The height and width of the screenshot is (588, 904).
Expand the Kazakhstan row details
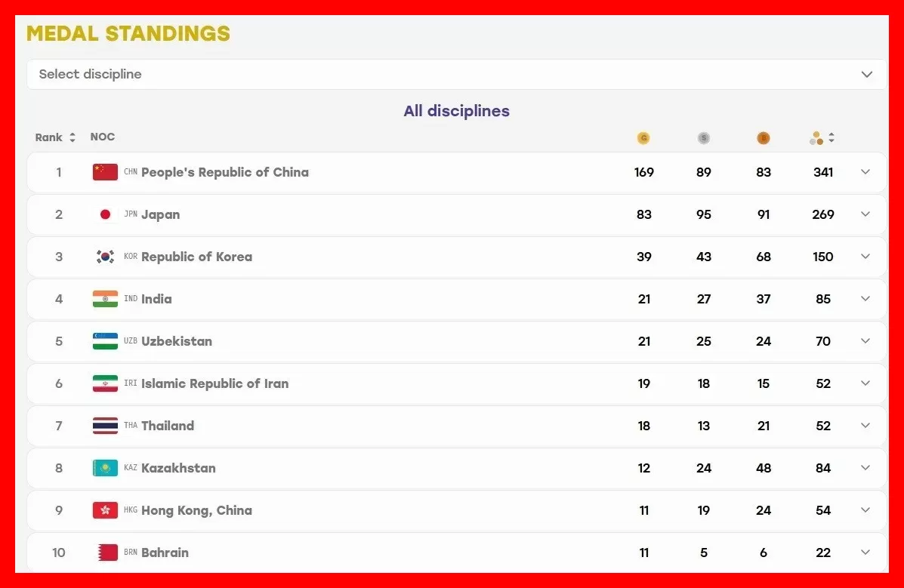[x=865, y=467]
